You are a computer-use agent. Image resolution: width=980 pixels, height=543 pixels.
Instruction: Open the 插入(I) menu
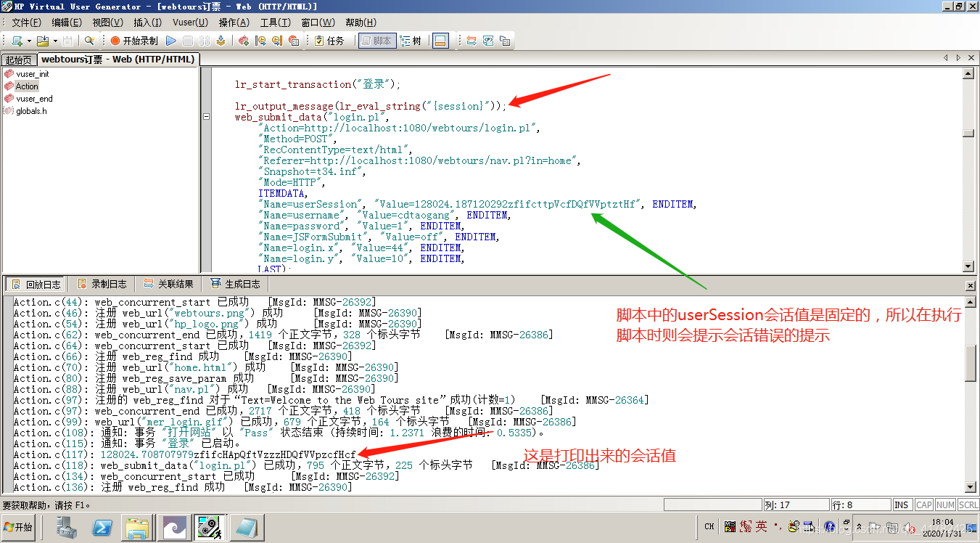(148, 23)
